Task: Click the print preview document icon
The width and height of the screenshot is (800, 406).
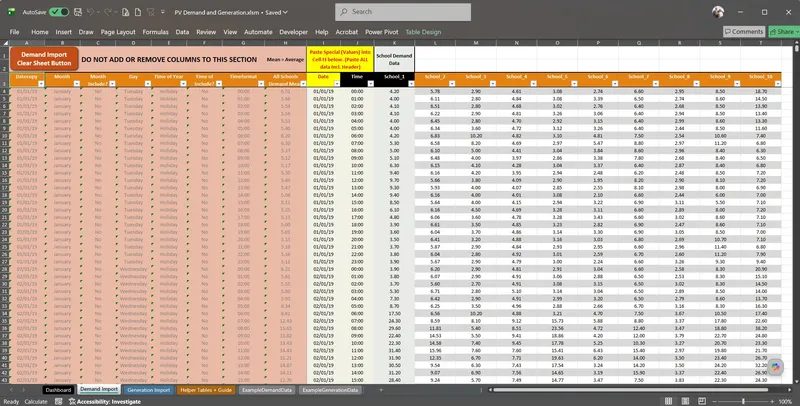Action: pos(126,12)
